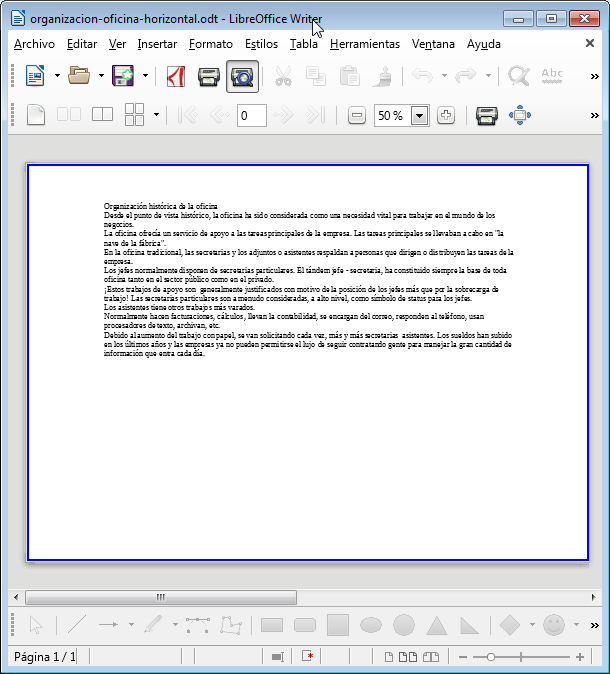Select two pages preview icon
This screenshot has height=674, width=610.
pos(69,115)
